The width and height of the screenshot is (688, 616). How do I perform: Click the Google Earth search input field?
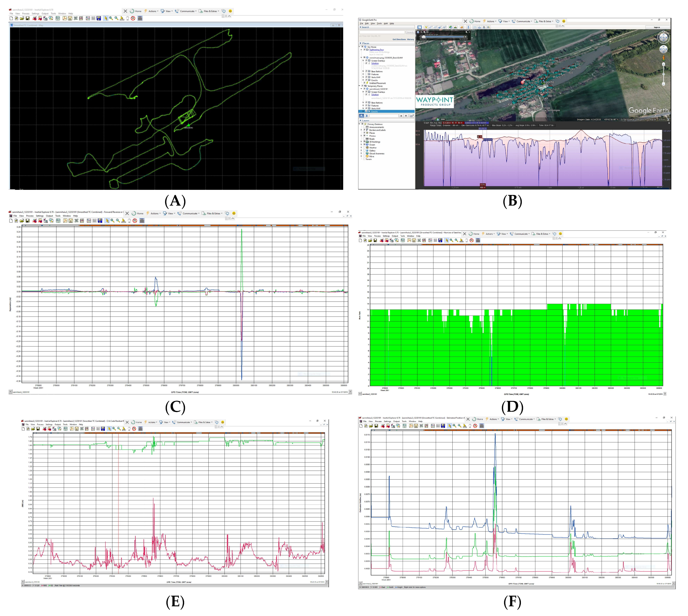point(382,32)
